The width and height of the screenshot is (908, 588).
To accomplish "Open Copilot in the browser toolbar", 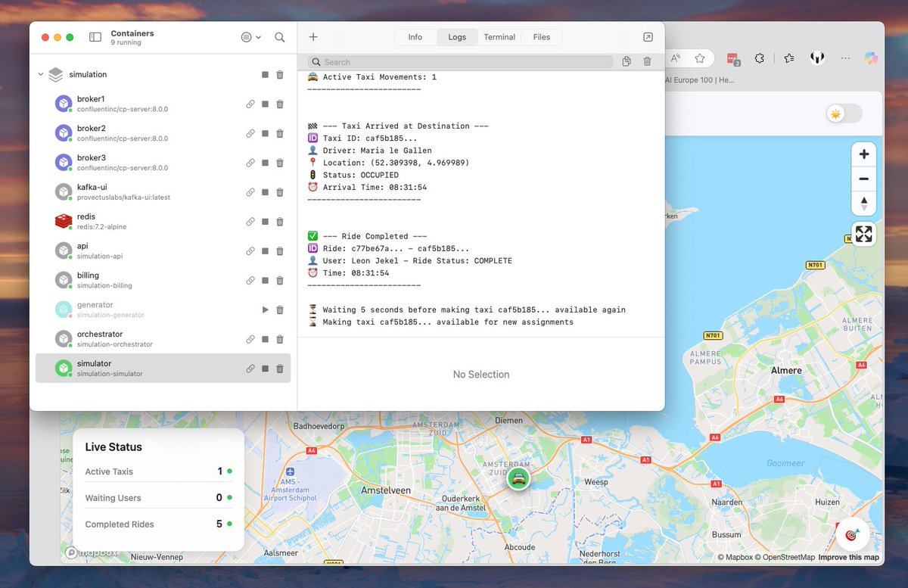I will pos(872,58).
